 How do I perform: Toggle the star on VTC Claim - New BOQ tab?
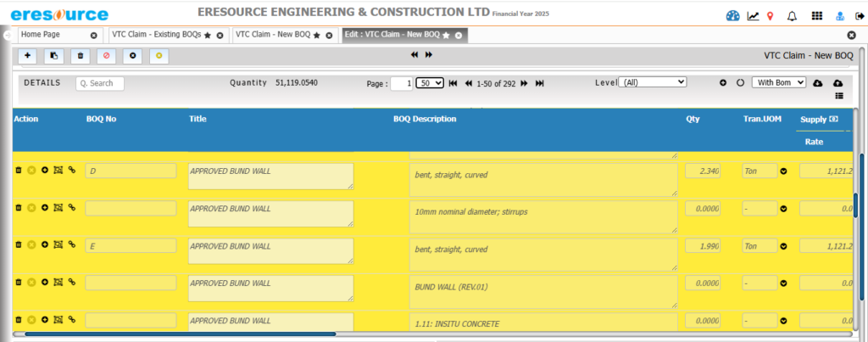pos(317,35)
